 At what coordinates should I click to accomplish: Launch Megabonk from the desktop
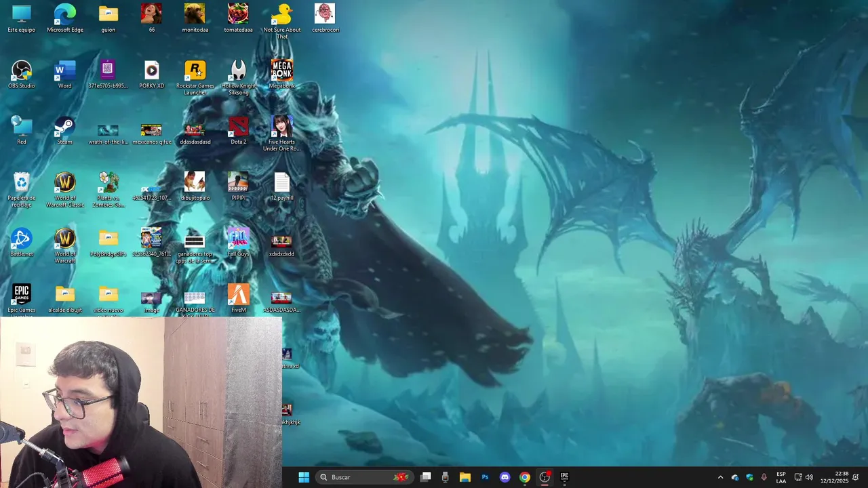[281, 75]
